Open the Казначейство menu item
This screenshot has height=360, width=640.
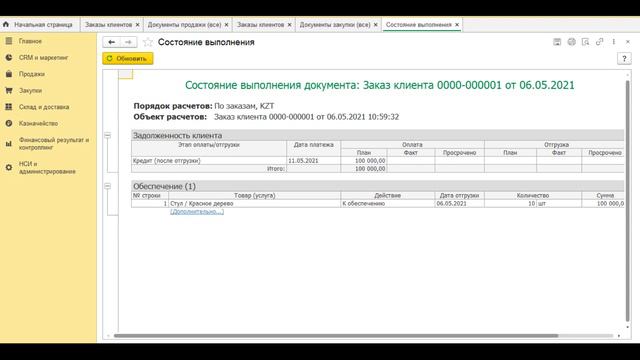(x=38, y=123)
